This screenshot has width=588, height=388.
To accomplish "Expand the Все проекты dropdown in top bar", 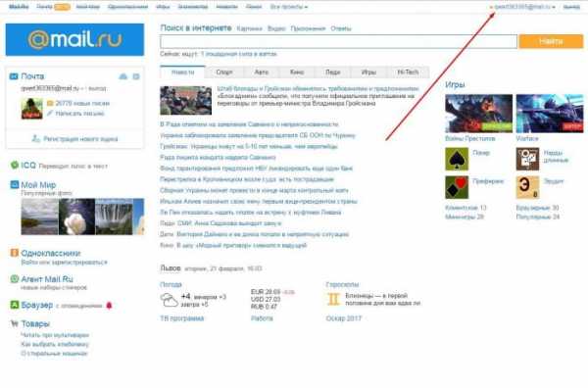I will (289, 7).
